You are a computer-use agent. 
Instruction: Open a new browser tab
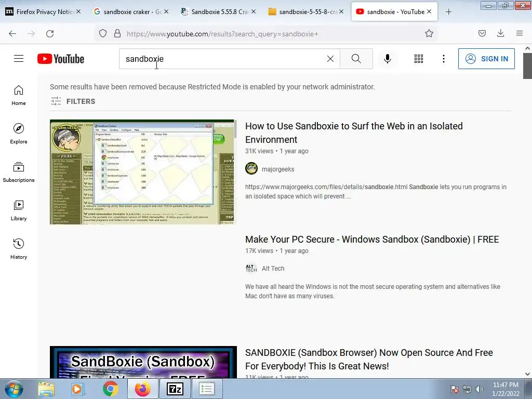[448, 12]
